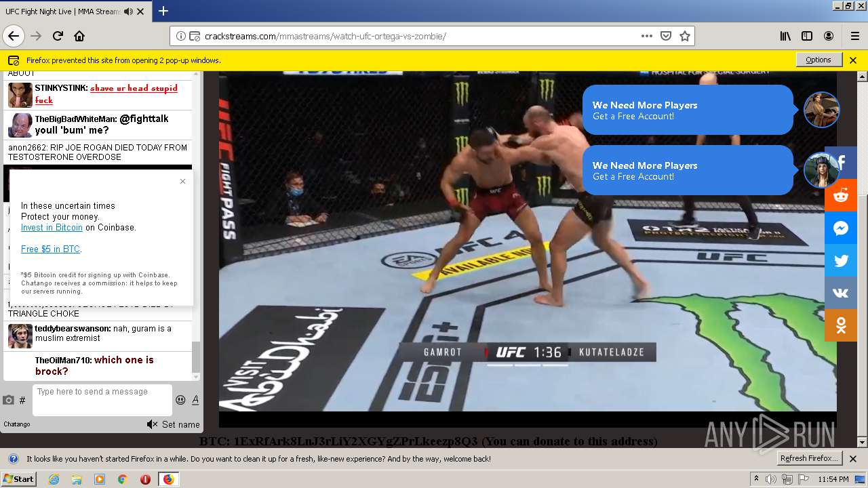Viewport: 868px width, 488px height.
Task: Click the STINKYSTINK user avatar
Action: 20,95
